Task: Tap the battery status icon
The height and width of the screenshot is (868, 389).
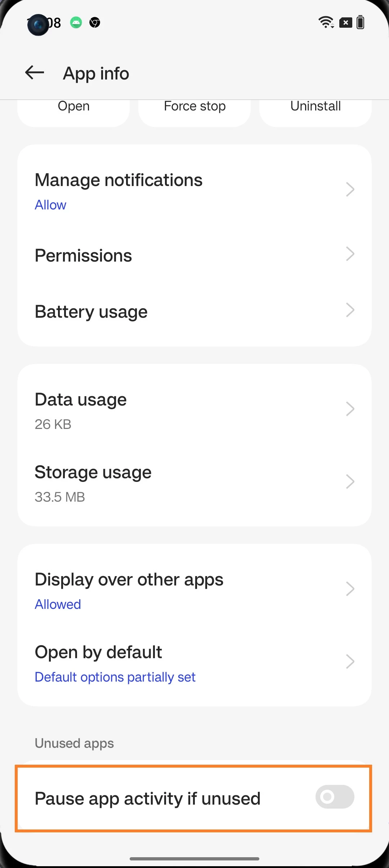Action: [x=360, y=22]
